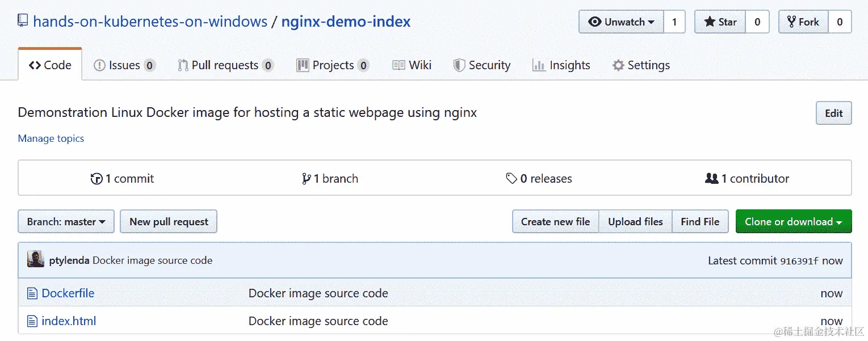Image resolution: width=868 pixels, height=341 pixels.
Task: Click the Edit description button
Action: click(833, 113)
